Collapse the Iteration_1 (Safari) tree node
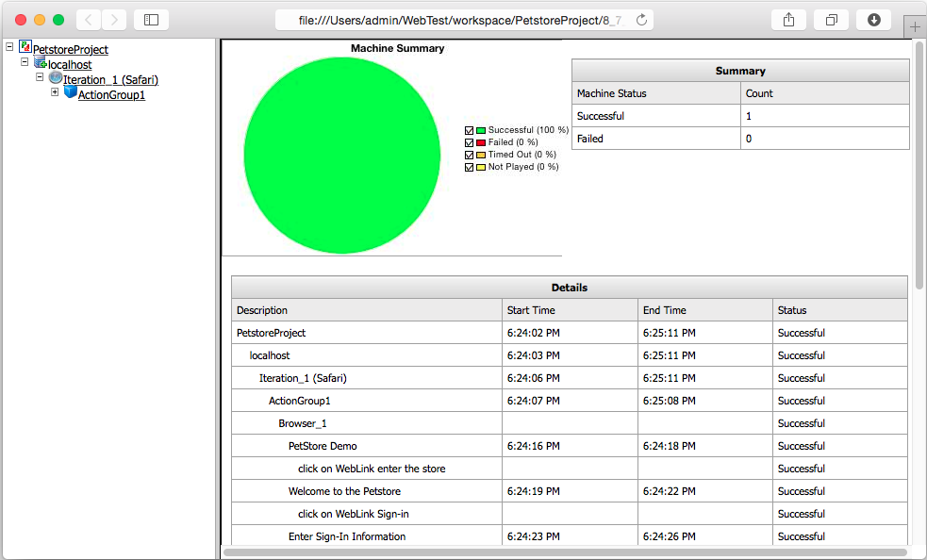Screen dimensions: 927x560 (40, 77)
